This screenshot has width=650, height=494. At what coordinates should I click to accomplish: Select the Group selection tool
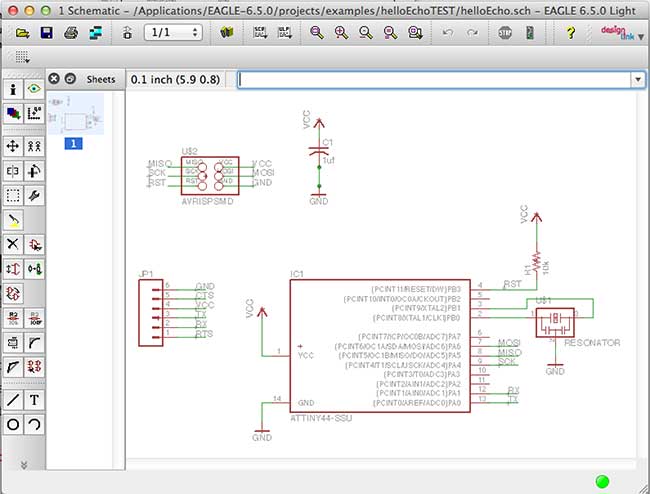click(x=13, y=195)
